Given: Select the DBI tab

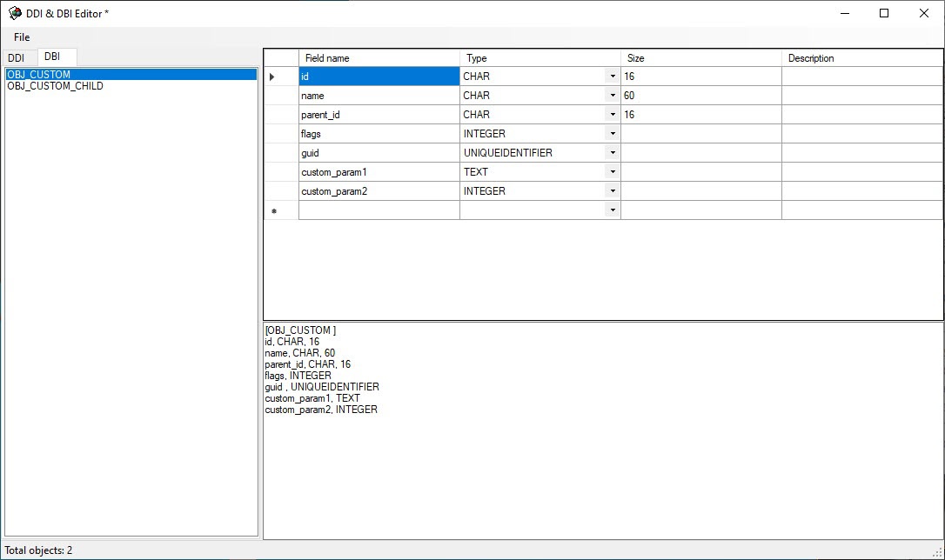Looking at the screenshot, I should point(52,57).
